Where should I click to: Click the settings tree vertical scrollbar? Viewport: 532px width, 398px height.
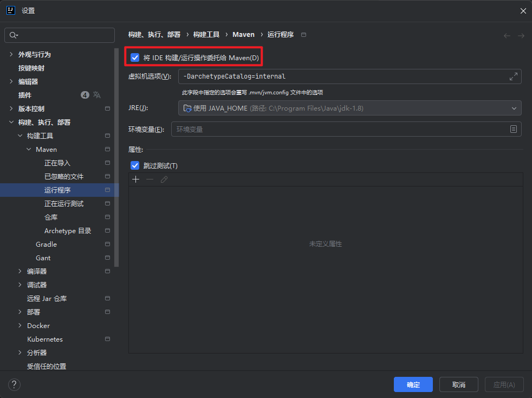point(116,158)
